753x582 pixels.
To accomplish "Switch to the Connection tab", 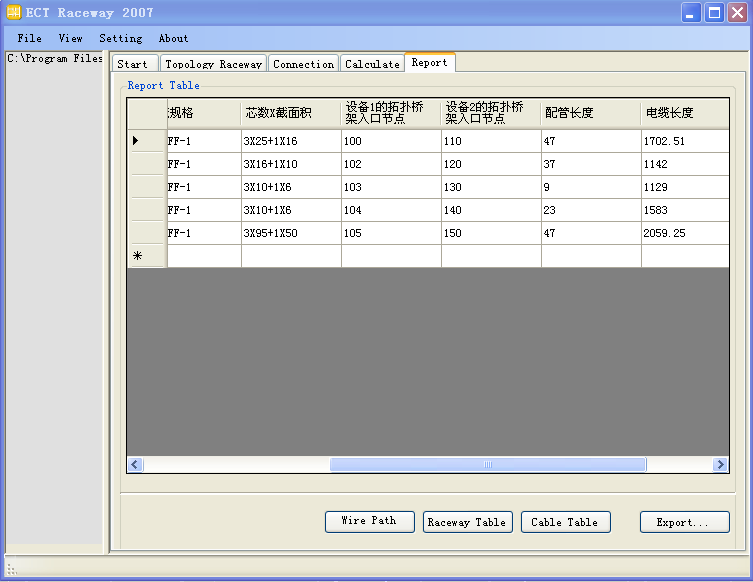I will pyautogui.click(x=304, y=64).
